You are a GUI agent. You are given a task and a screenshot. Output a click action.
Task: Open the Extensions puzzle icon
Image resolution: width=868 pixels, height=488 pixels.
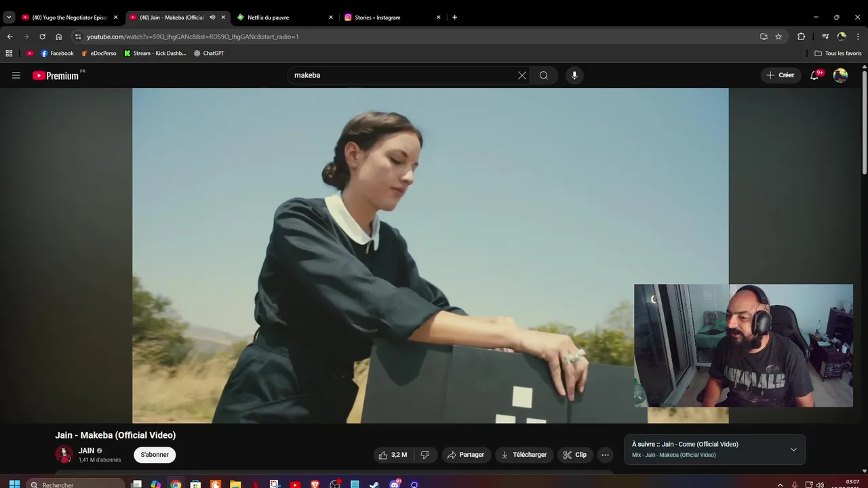(801, 37)
